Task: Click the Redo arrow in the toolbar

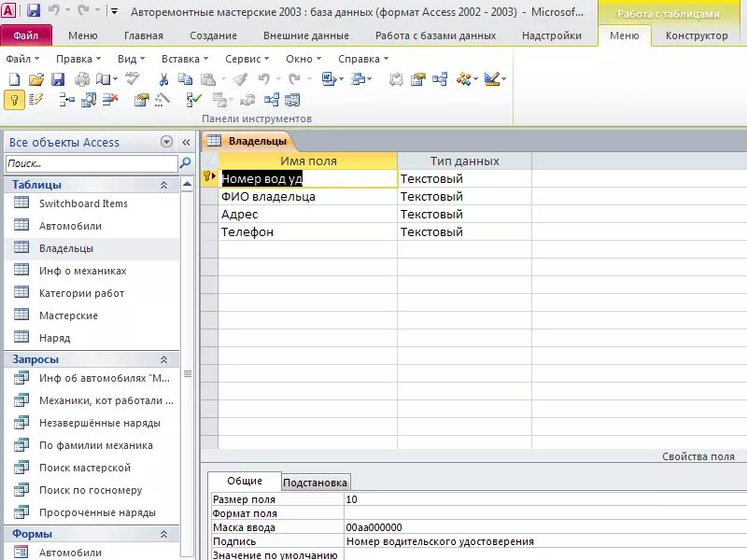Action: pos(294,79)
